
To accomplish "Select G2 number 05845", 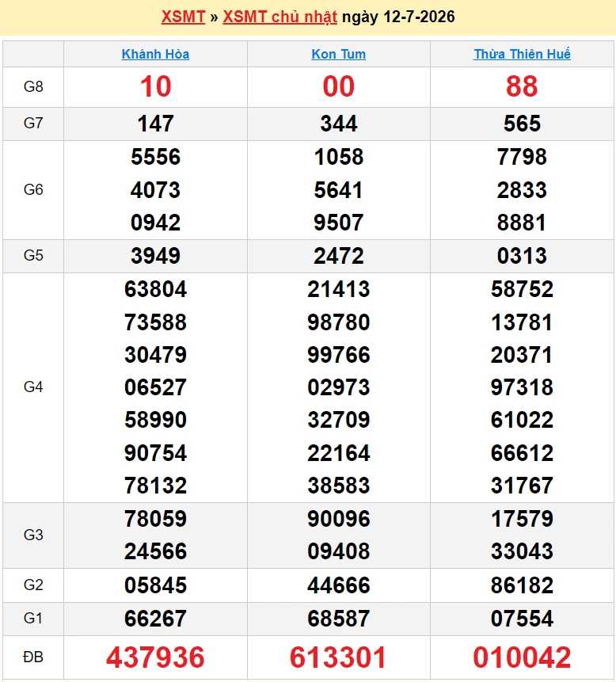I will point(156,585).
